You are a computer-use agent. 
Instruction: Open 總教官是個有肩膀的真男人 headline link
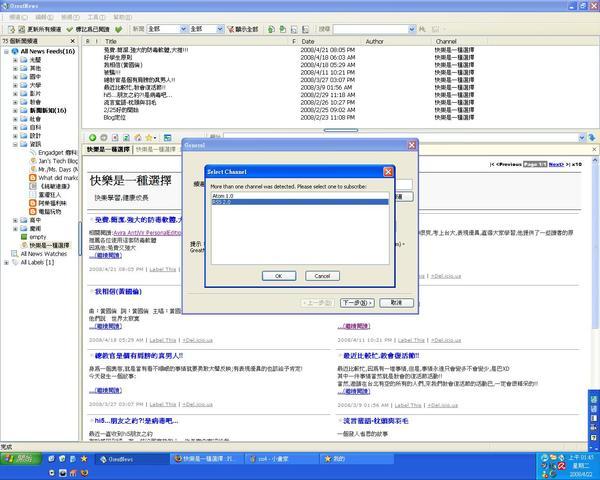click(139, 356)
